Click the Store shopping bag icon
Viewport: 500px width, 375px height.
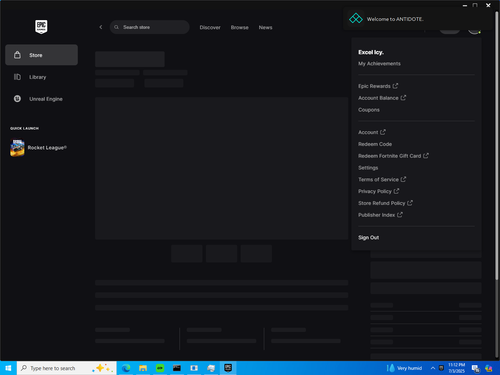click(17, 55)
